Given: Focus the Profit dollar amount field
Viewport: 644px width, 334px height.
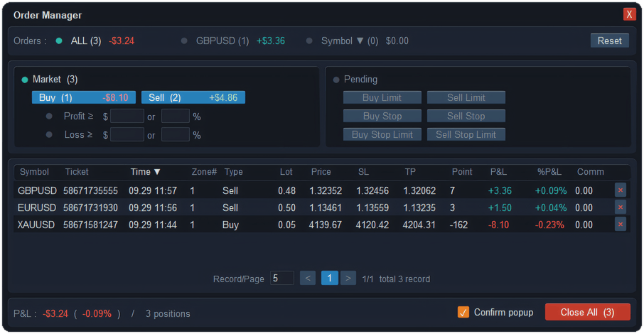Looking at the screenshot, I should click(127, 117).
